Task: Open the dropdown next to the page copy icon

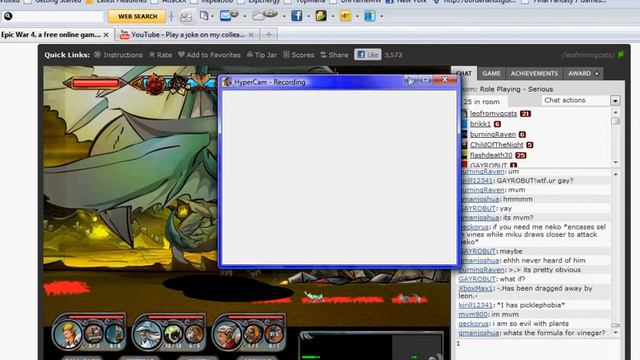Action: point(213,16)
